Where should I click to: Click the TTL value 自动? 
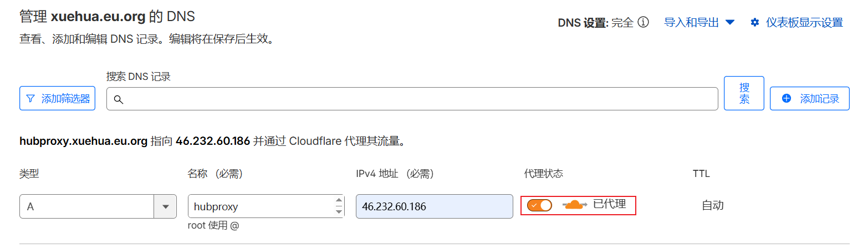click(713, 205)
